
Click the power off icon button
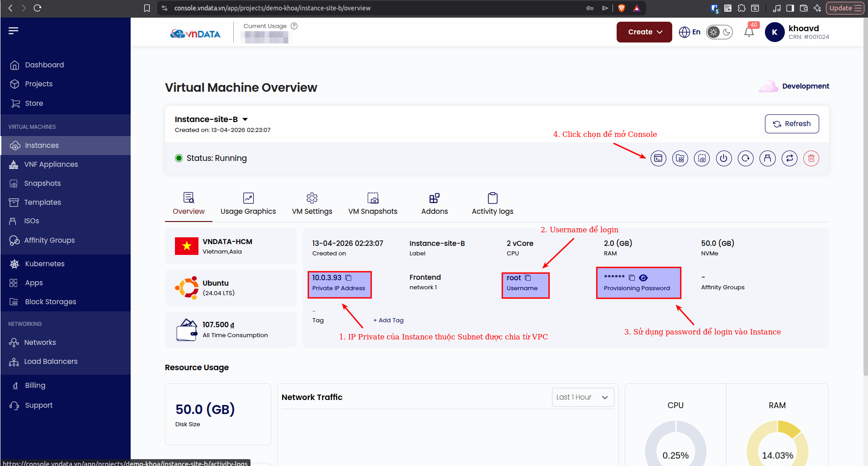pyautogui.click(x=724, y=158)
